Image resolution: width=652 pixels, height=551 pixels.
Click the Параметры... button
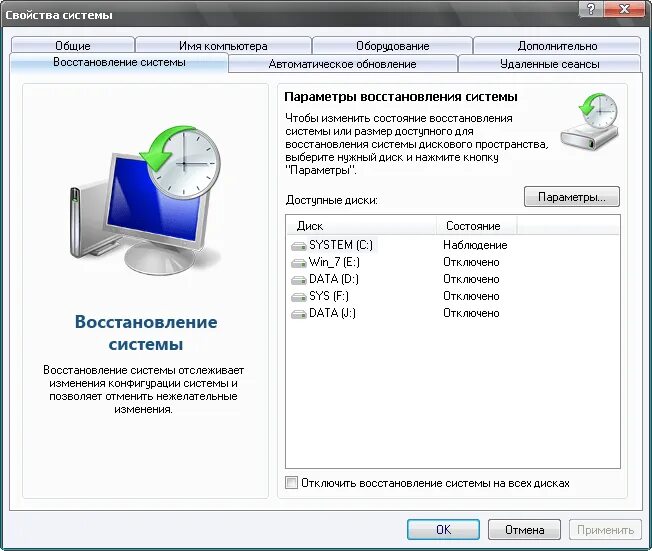pos(572,197)
